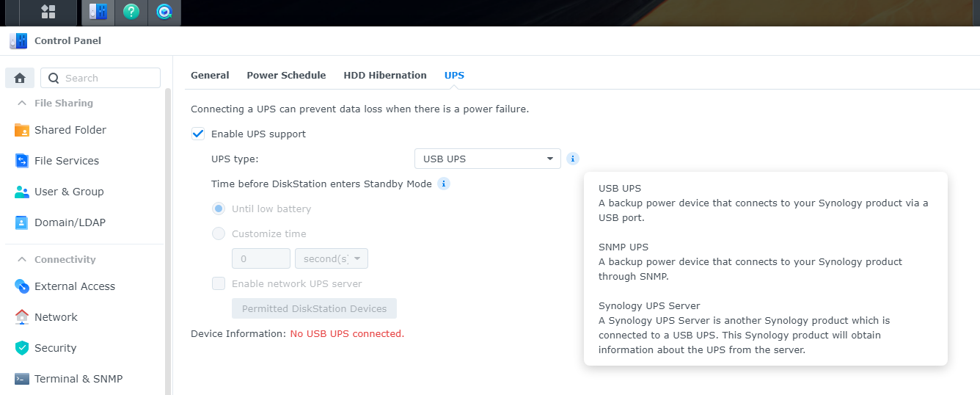This screenshot has width=980, height=395.
Task: Switch to the HDD Hibernation tab
Action: coord(384,75)
